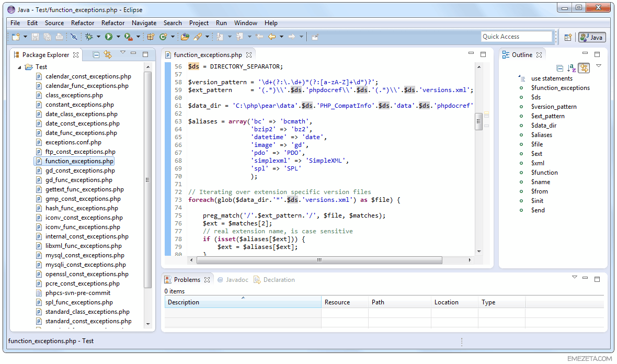617x364 pixels.
Task: Open the Run configurations dropdown arrow
Action: coord(118,37)
